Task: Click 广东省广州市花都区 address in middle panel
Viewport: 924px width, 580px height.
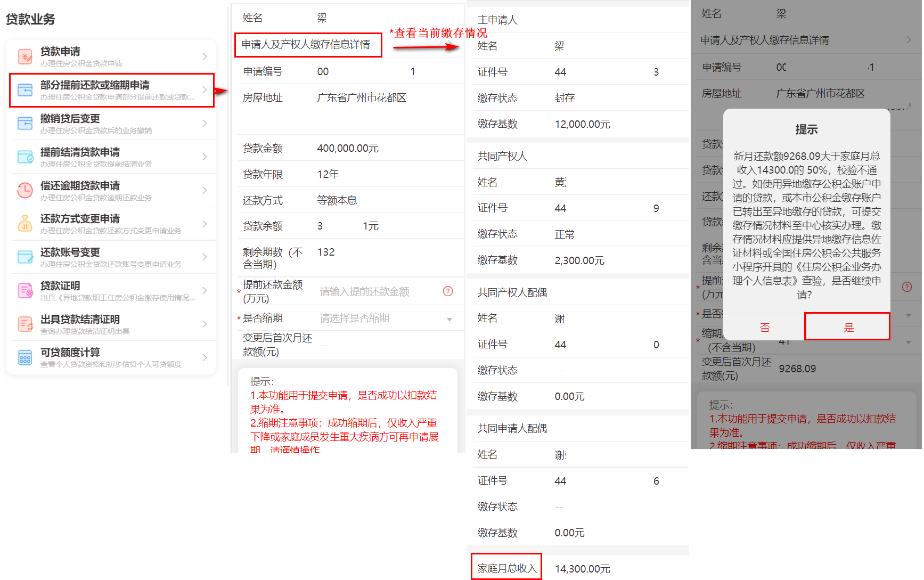Action: [x=362, y=97]
